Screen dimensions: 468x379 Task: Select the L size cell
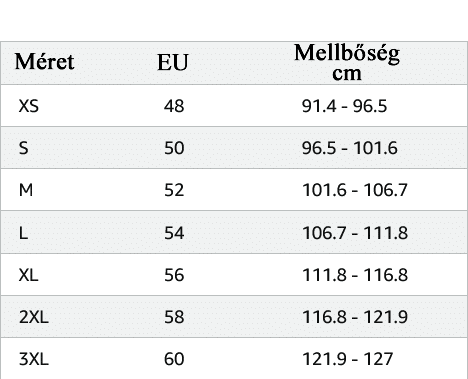coord(23,233)
